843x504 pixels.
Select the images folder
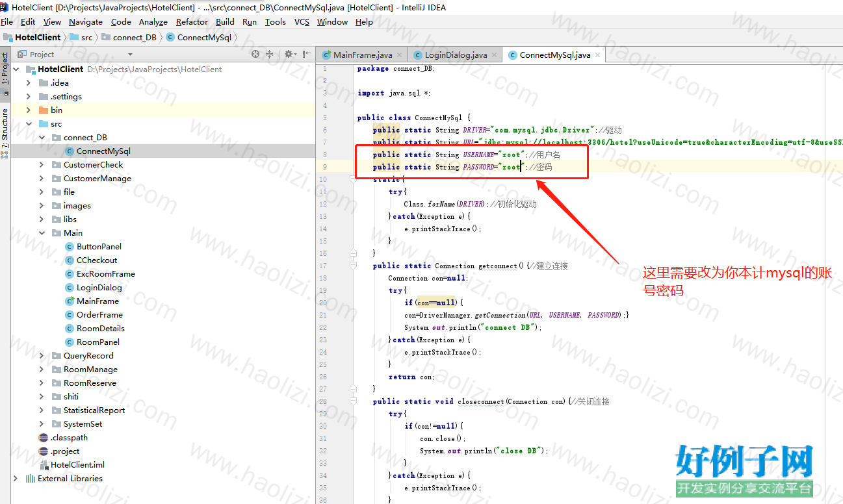coord(77,206)
